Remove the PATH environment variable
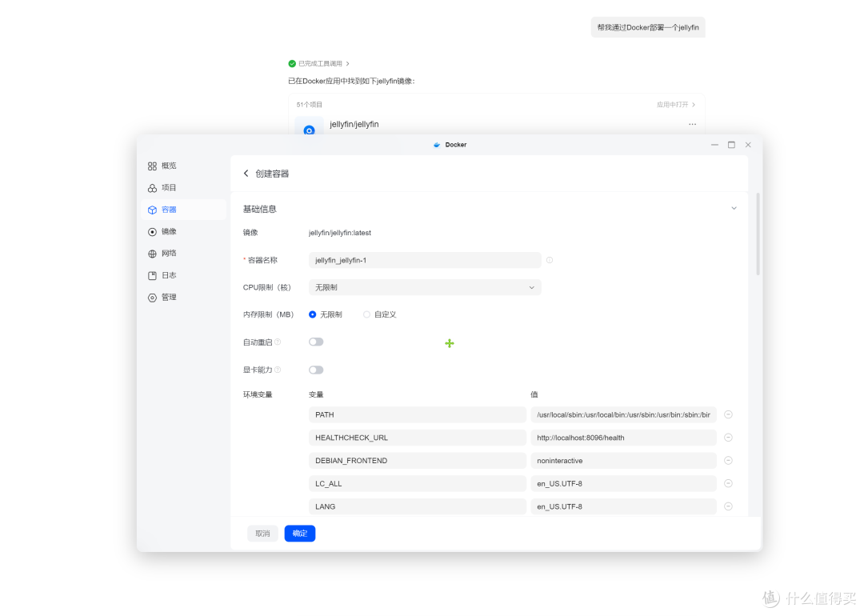The height and width of the screenshot is (616, 864). pos(728,415)
